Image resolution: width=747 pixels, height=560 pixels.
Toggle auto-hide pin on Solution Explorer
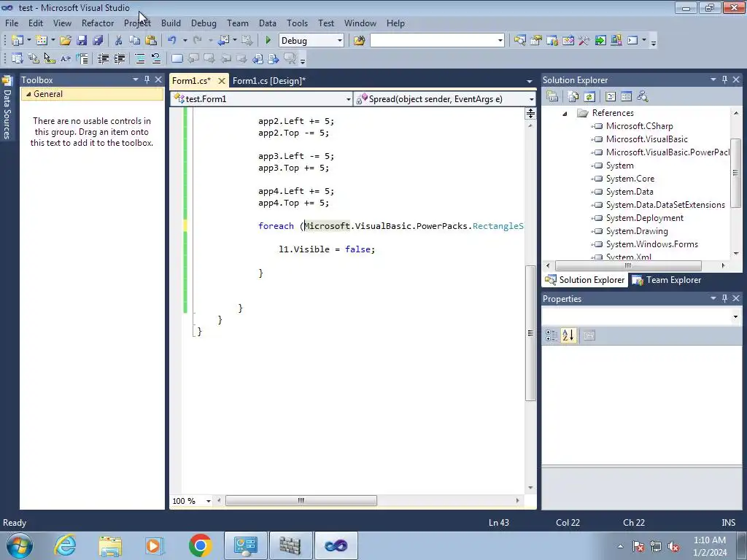tap(724, 79)
